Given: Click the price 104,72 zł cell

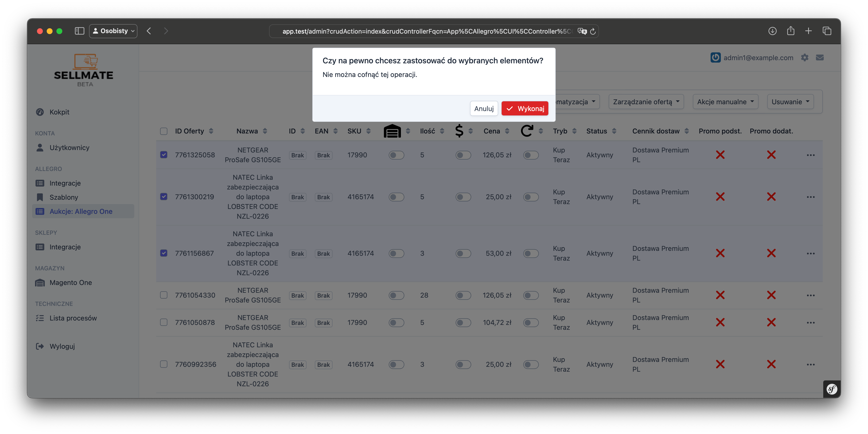Looking at the screenshot, I should click(x=497, y=322).
